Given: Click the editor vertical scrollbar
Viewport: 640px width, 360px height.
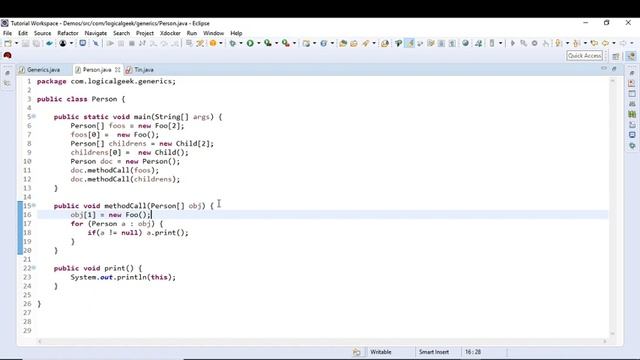Looking at the screenshot, I should tap(612, 207).
